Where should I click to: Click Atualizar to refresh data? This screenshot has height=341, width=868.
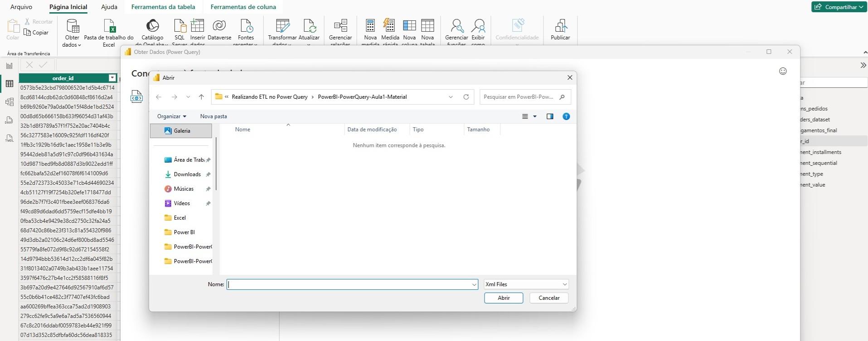pos(309,33)
